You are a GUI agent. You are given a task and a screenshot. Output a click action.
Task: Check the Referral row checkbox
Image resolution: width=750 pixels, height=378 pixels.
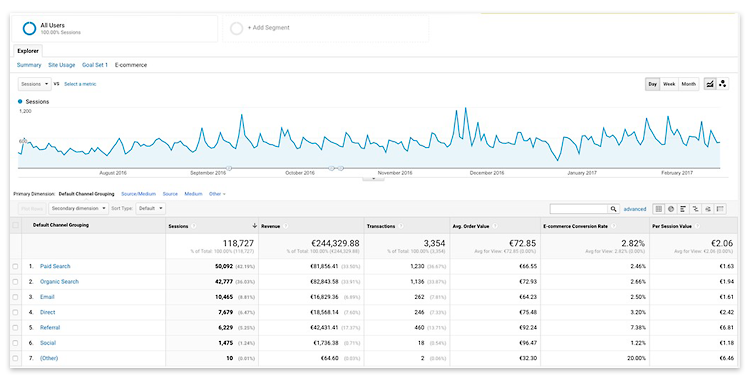15,328
